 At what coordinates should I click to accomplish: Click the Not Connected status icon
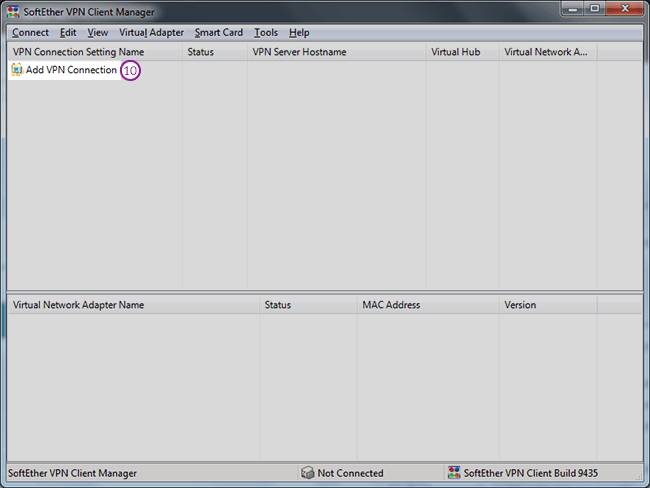point(308,472)
